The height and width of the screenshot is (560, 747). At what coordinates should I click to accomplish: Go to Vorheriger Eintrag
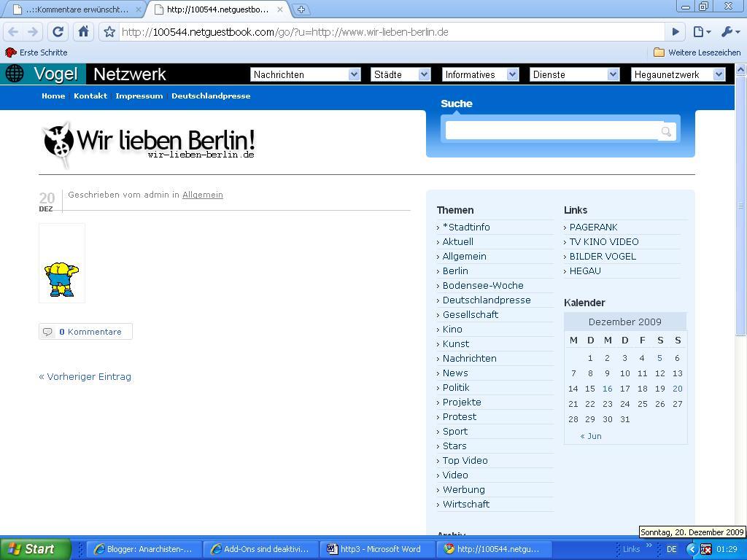click(85, 376)
